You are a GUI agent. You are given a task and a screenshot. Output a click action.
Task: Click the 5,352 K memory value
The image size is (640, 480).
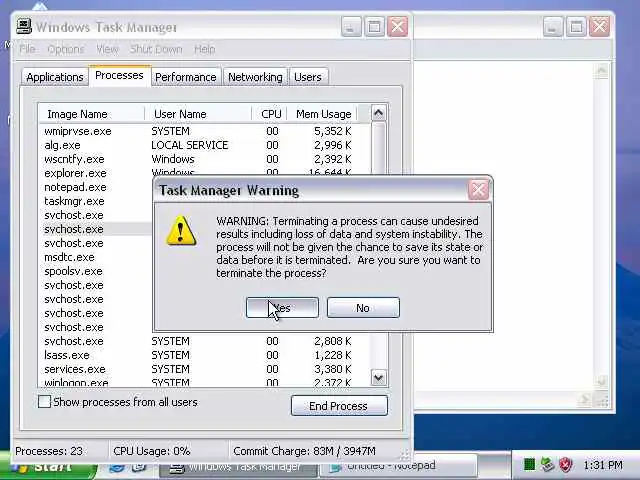click(x=333, y=131)
